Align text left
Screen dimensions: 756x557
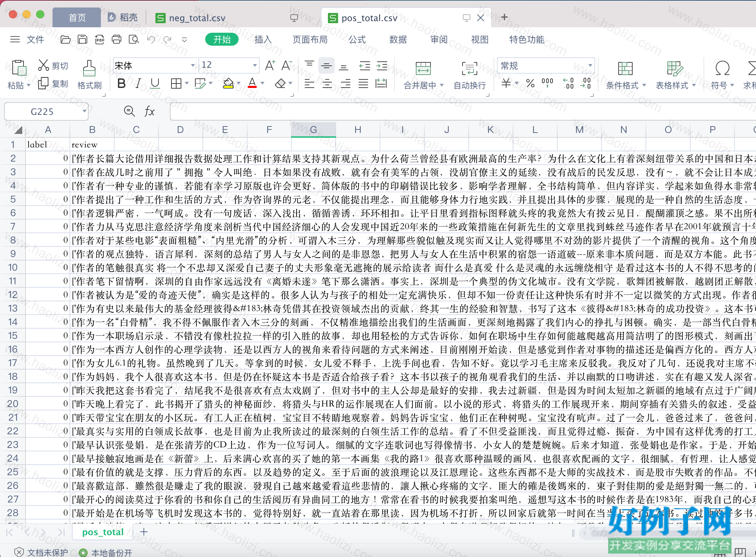point(309,84)
